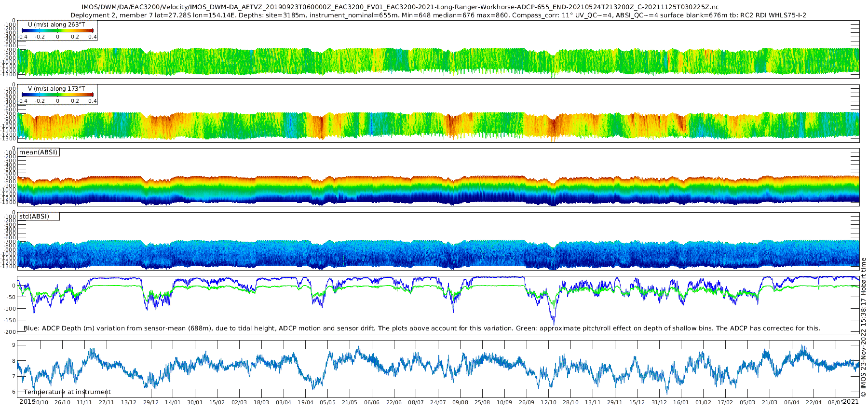The image size is (868, 410).
Task: Click the '26/10' date tick
Action: (62, 402)
